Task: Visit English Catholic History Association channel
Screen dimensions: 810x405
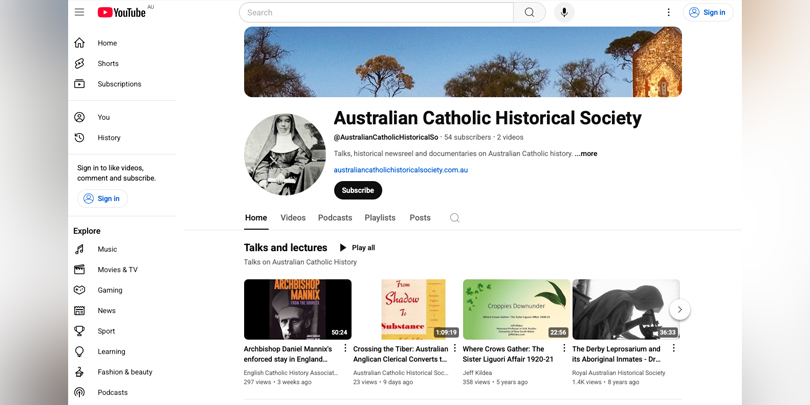Action: (291, 372)
